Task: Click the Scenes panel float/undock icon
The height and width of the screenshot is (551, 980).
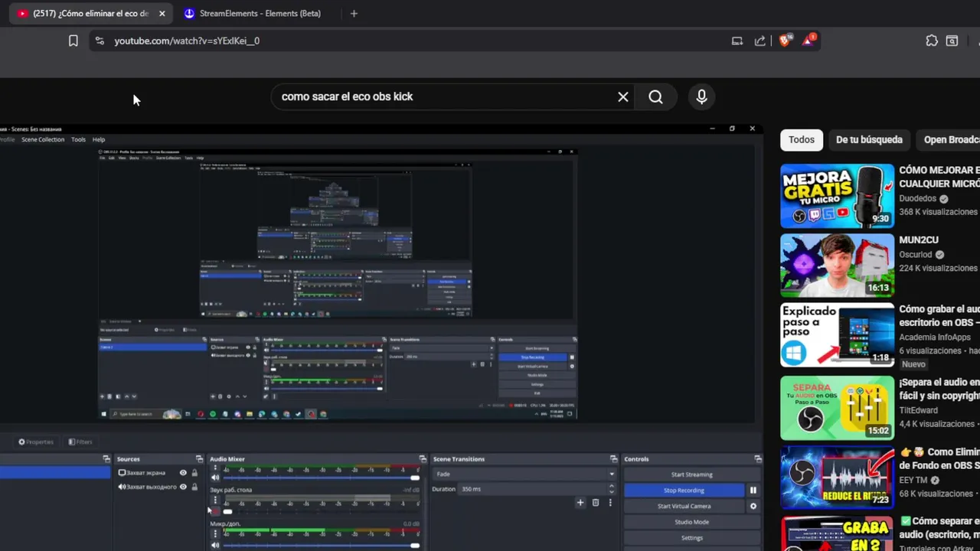Action: point(106,459)
